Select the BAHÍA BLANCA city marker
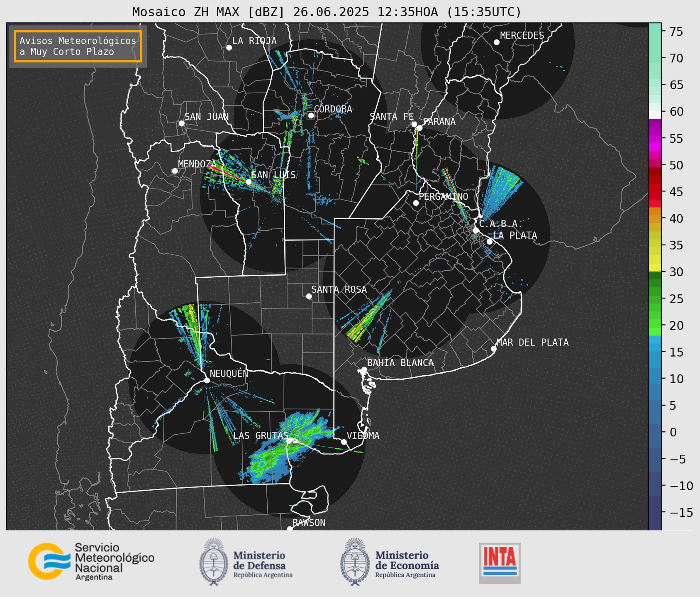700x597 pixels. click(x=364, y=369)
